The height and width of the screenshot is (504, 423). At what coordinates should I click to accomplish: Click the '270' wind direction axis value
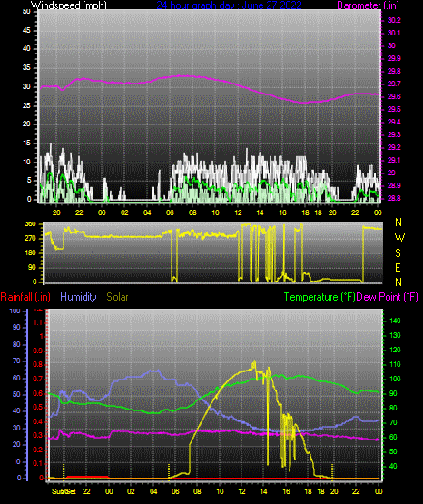click(x=30, y=239)
